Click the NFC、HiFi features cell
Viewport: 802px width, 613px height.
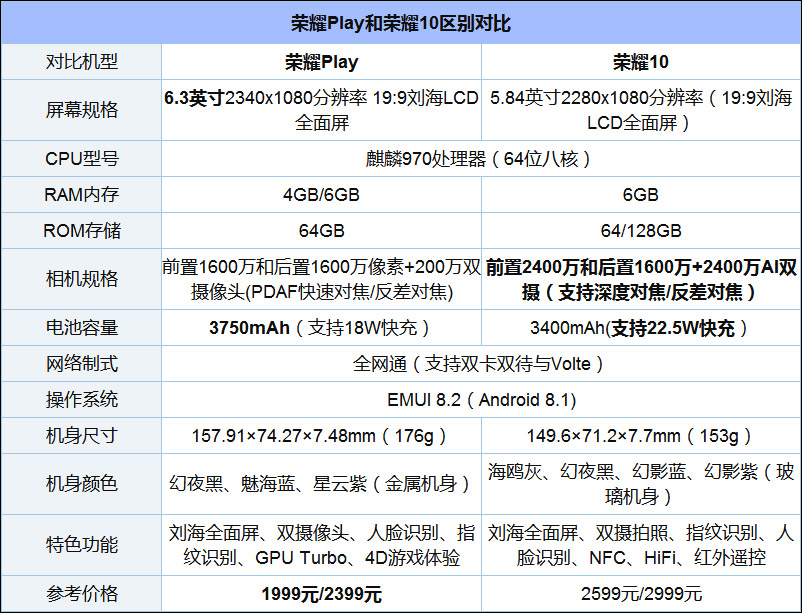(641, 545)
